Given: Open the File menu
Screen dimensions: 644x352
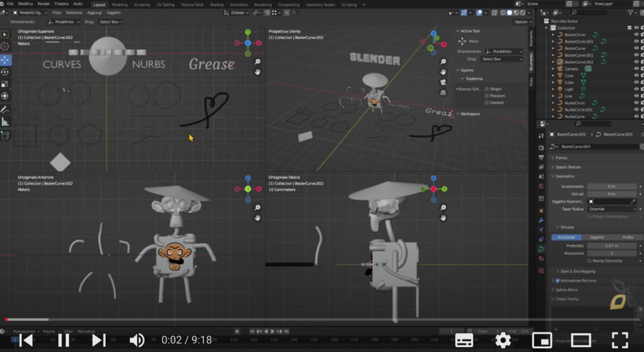Looking at the screenshot, I should click(10, 4).
